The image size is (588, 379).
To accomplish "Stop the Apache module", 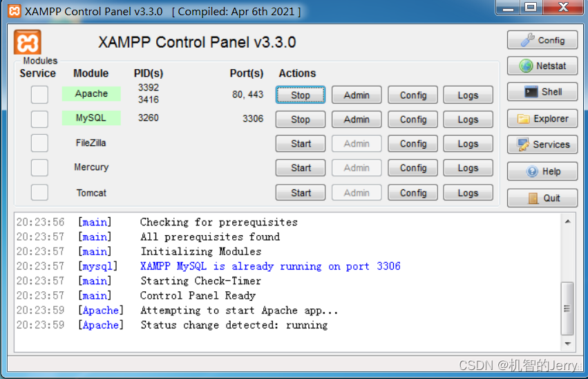I will 301,95.
